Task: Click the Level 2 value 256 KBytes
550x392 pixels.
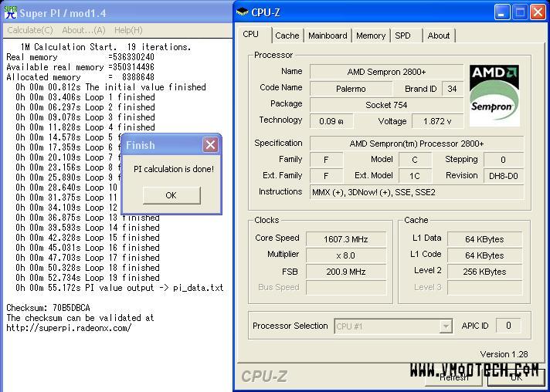Action: pos(484,272)
